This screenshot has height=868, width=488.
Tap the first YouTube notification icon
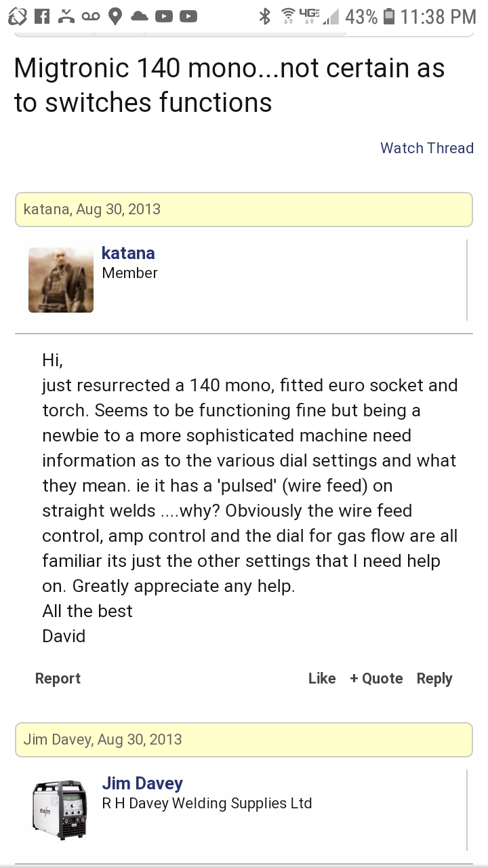click(x=164, y=16)
